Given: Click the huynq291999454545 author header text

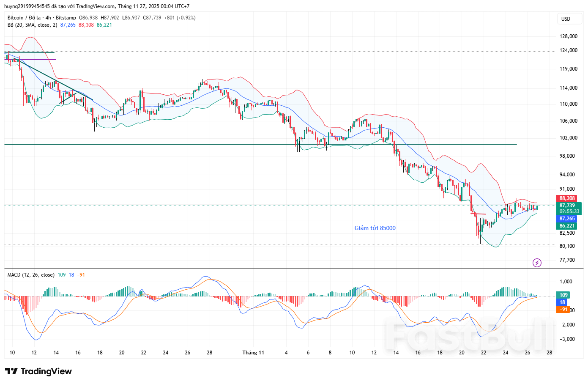Looking at the screenshot, I should coord(27,6).
